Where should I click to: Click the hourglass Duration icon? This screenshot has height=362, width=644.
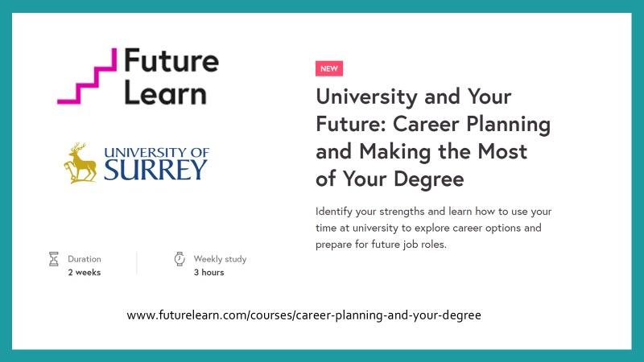(54, 259)
